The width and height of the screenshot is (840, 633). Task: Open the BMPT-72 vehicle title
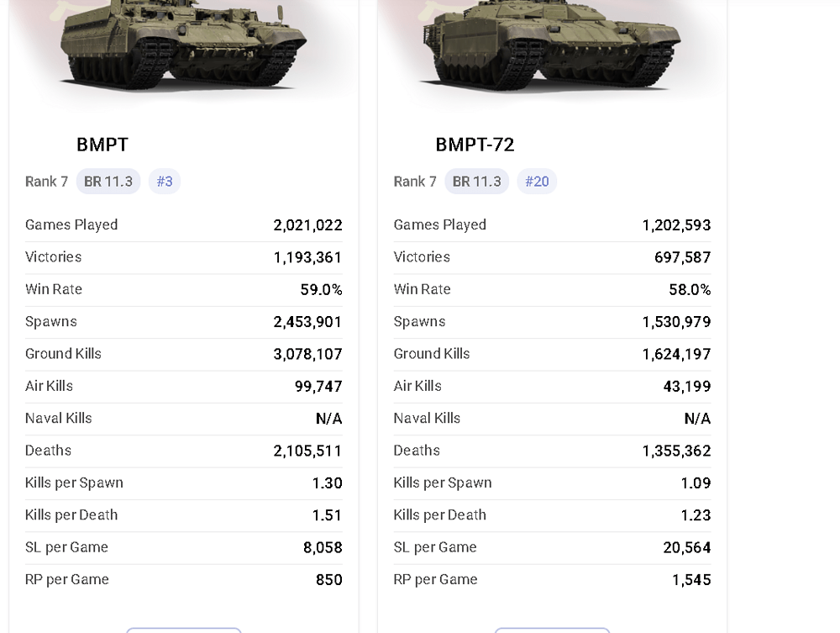point(475,145)
